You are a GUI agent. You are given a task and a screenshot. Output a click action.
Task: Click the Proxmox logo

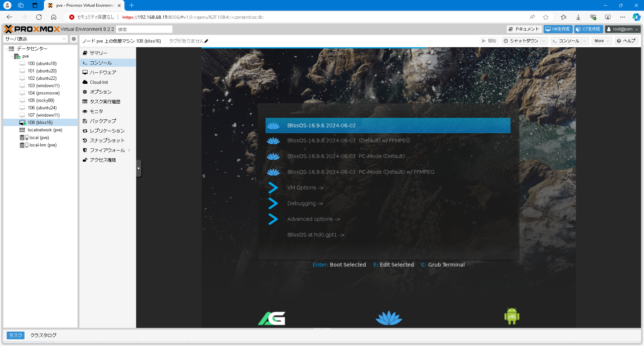[x=32, y=29]
